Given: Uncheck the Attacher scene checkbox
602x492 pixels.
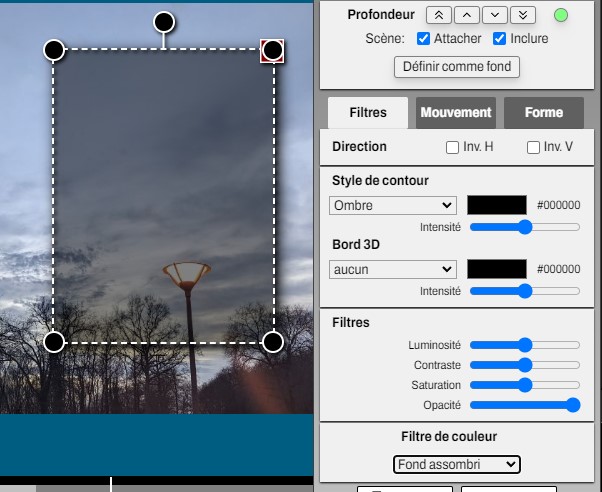Looking at the screenshot, I should pyautogui.click(x=423, y=39).
